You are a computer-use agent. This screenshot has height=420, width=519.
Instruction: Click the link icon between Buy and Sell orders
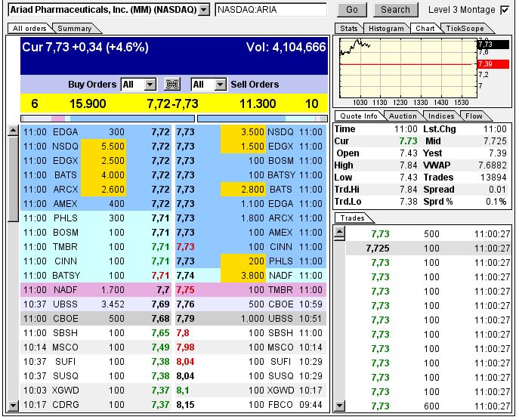(172, 85)
